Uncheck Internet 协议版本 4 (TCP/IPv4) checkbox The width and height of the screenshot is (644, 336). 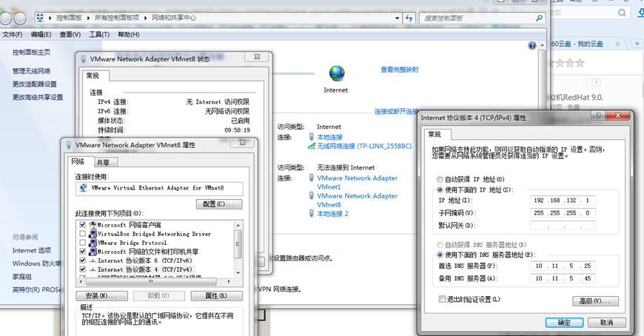(x=83, y=269)
